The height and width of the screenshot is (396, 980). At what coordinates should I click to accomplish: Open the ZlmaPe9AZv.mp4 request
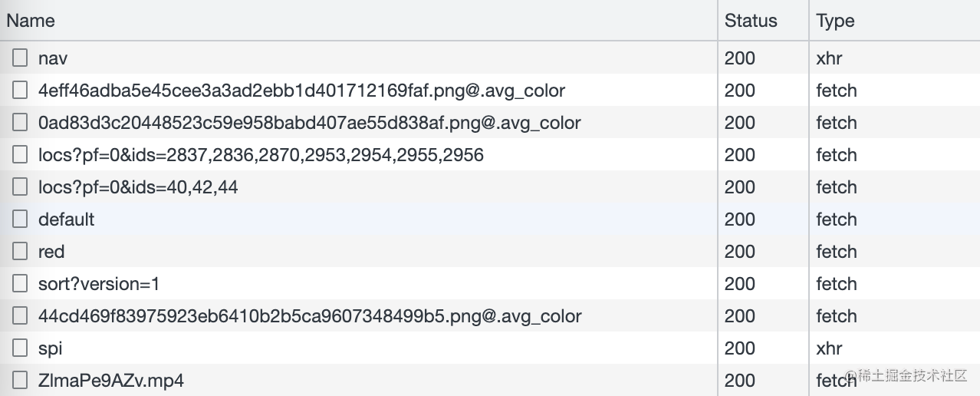coord(111,381)
